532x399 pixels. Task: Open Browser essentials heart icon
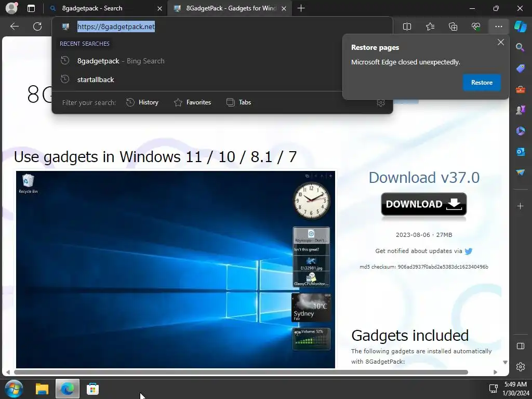point(476,26)
